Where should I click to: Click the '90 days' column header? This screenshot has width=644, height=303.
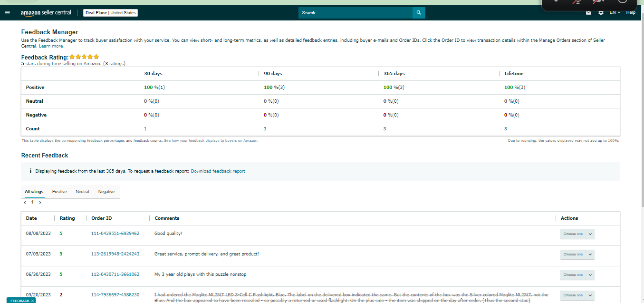(273, 74)
